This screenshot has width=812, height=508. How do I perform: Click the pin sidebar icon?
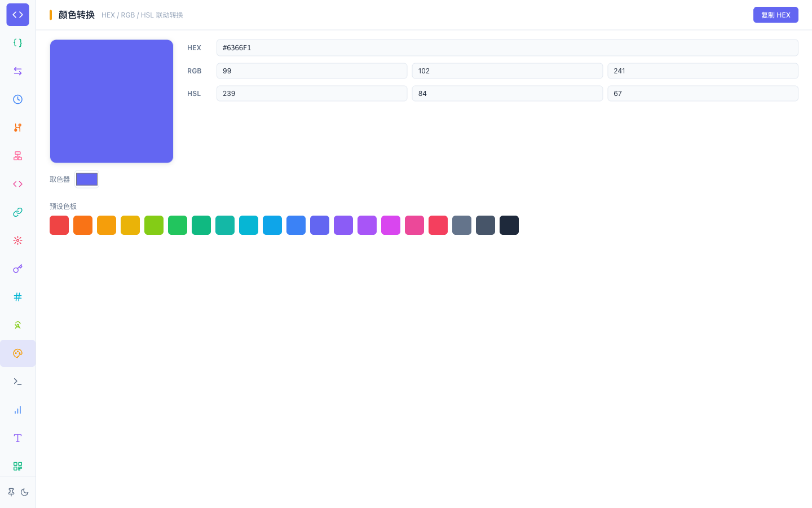click(x=11, y=492)
